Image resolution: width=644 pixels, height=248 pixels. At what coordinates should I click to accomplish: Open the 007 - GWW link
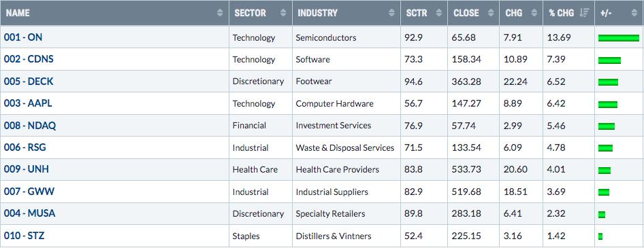pyautogui.click(x=29, y=192)
